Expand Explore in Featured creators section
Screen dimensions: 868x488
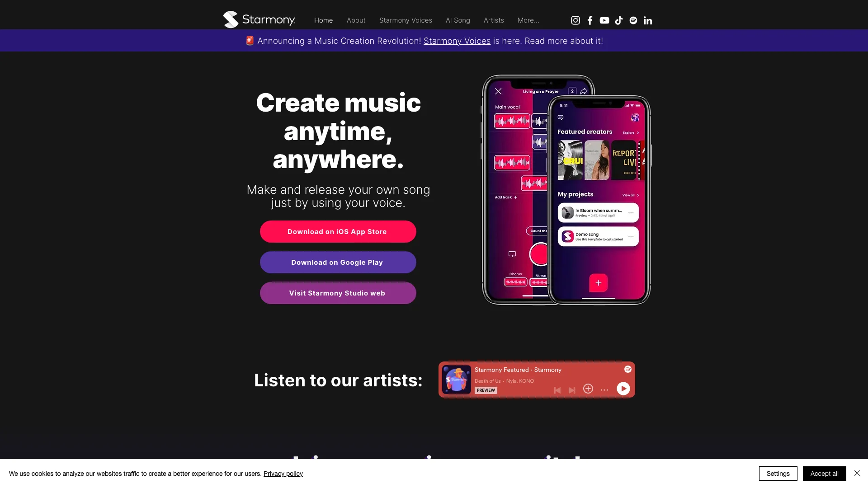coord(631,132)
